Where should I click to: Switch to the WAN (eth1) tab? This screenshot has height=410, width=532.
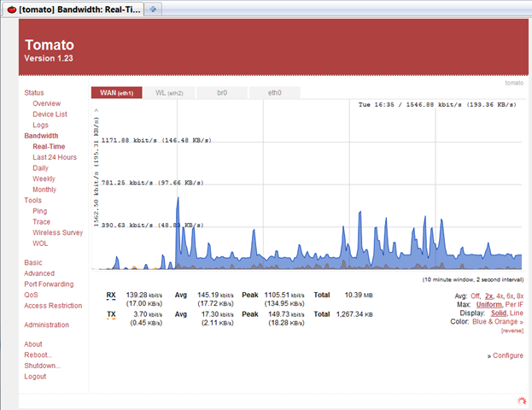(116, 92)
